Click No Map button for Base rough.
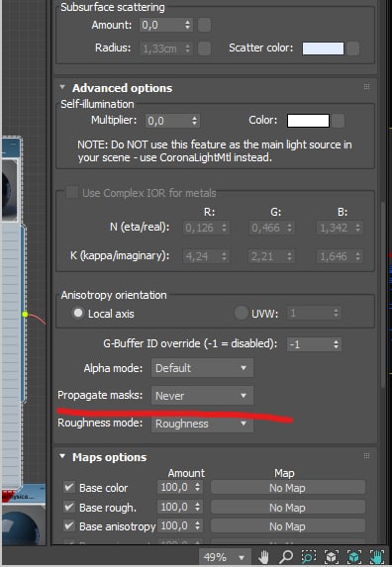Image resolution: width=392 pixels, height=567 pixels. (x=287, y=508)
